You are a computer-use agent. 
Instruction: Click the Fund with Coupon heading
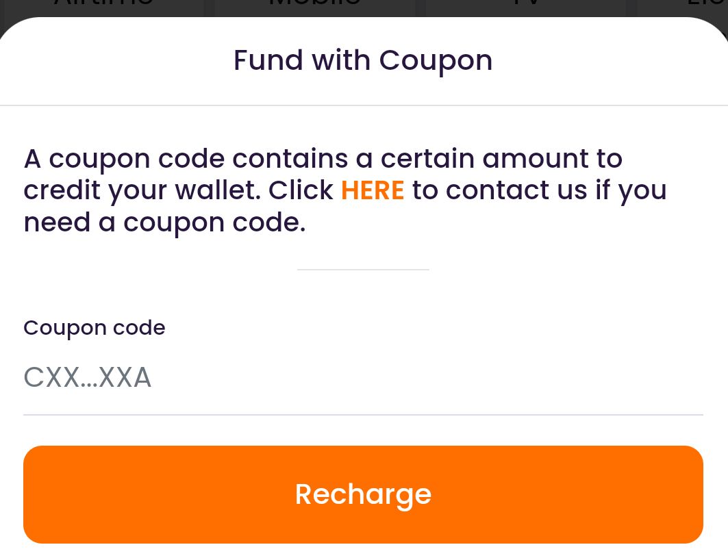point(363,60)
